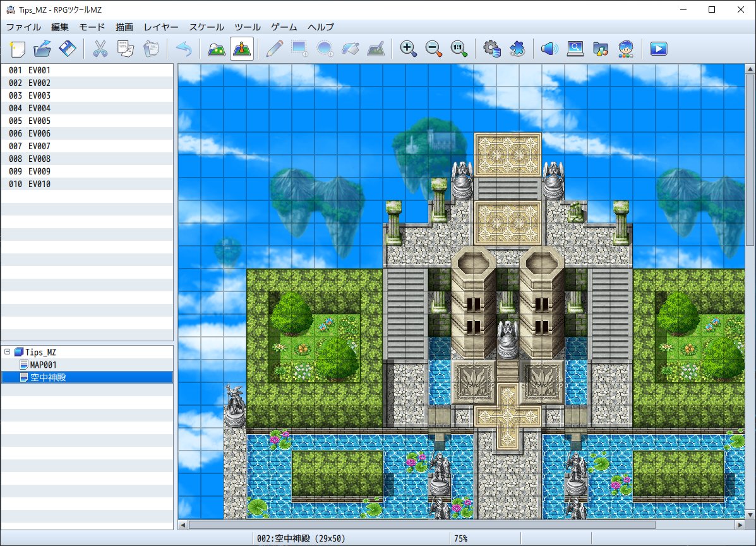
Task: Select the Shadow Pen tool
Action: [x=376, y=49]
